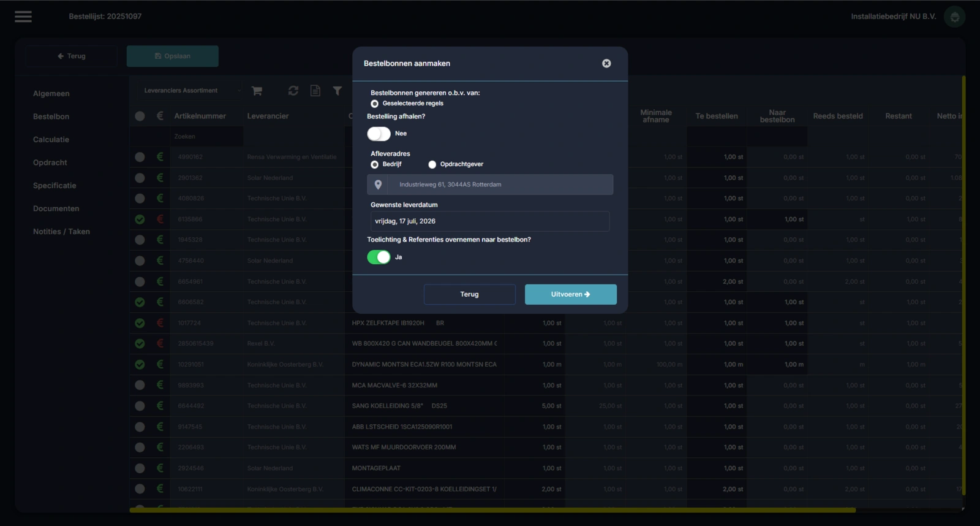Click red euro icon of row 2850615439

(160, 343)
